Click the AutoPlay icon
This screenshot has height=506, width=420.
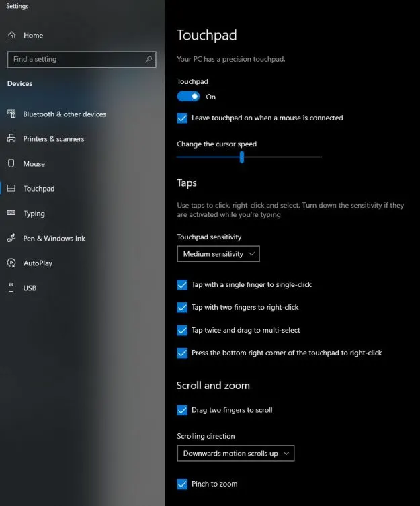(x=11, y=263)
